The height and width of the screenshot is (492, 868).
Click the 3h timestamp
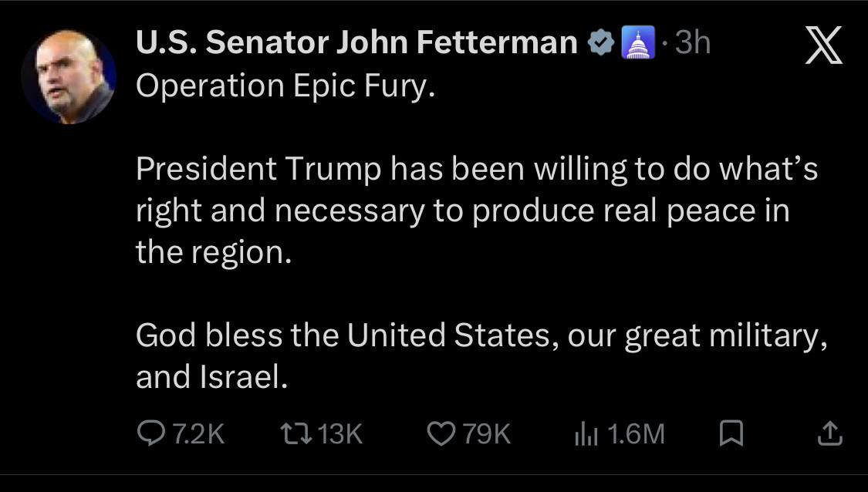[692, 43]
